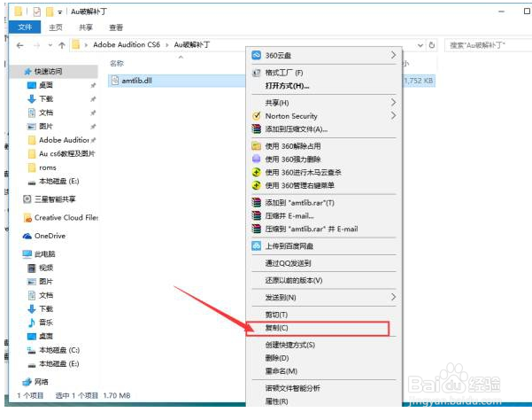Viewport: 532px width, 420px height.
Task: Select 还原以前的版本(V) entry
Action: tap(324, 280)
